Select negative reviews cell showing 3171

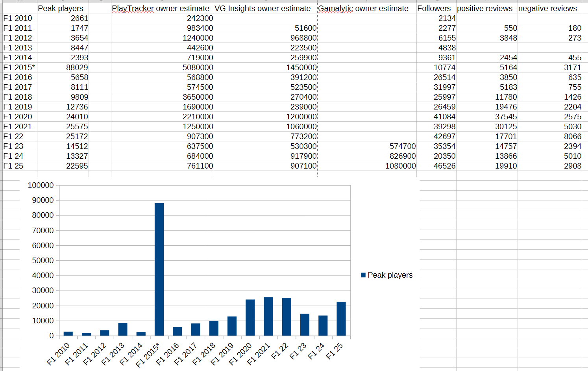550,67
